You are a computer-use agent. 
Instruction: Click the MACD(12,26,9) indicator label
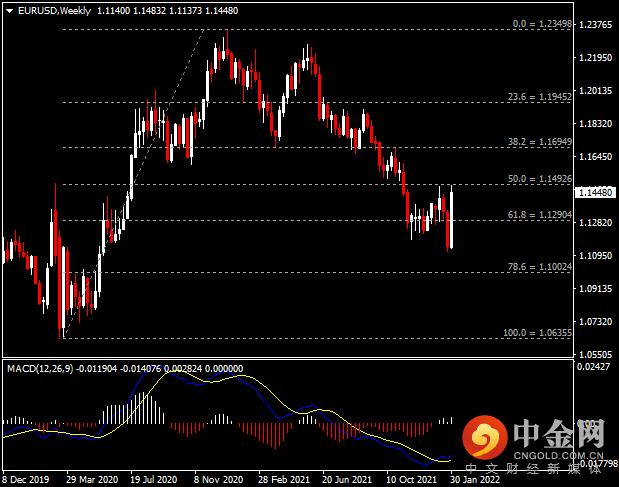pyautogui.click(x=40, y=369)
